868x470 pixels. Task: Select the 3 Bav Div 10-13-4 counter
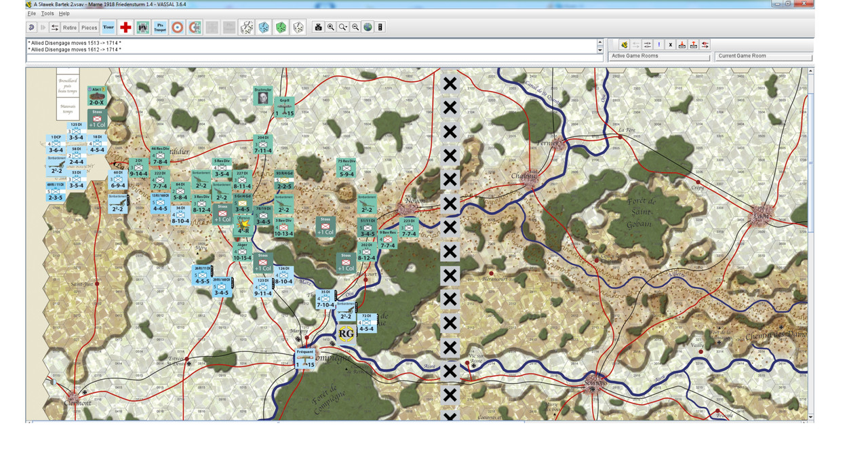[283, 227]
